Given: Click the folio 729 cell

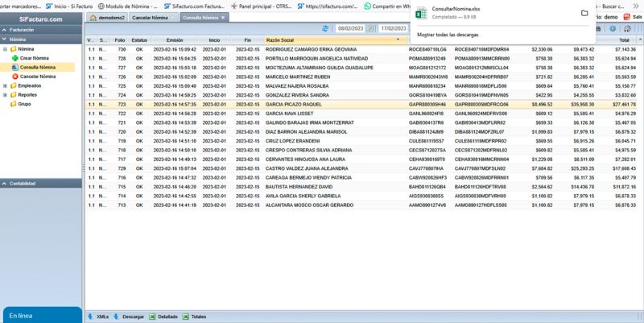Looking at the screenshot, I should click(122, 168).
